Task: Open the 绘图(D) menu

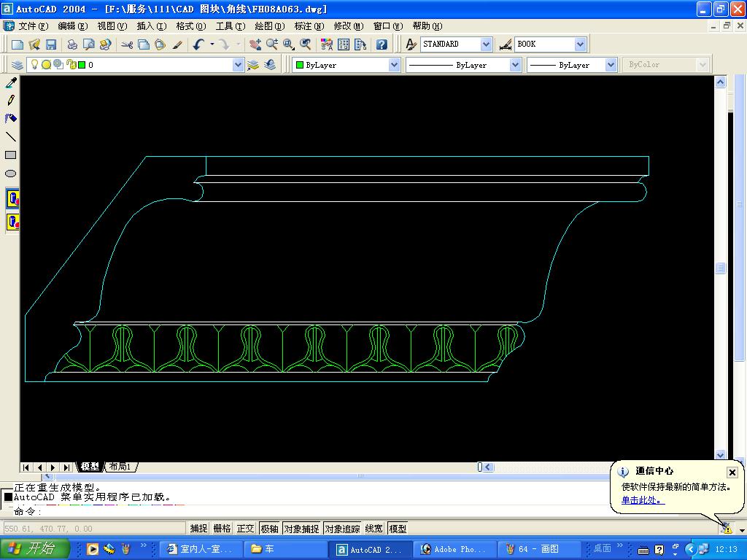Action: [x=270, y=26]
